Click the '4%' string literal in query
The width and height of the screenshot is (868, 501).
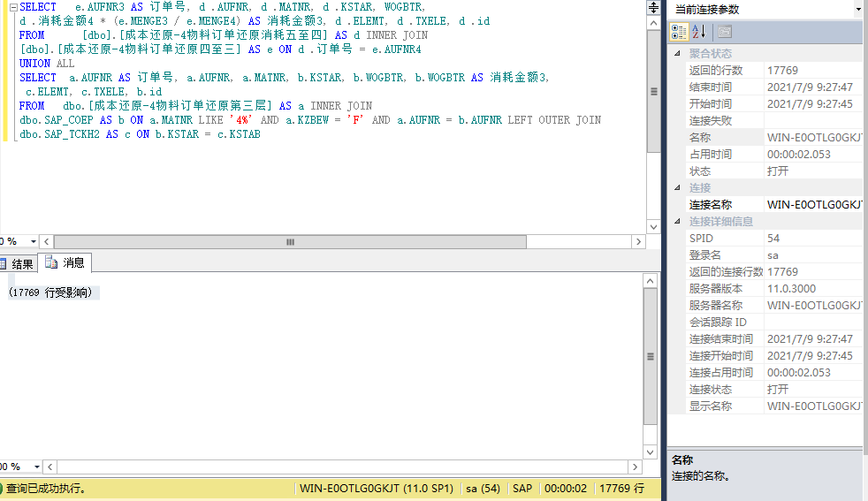pos(240,119)
